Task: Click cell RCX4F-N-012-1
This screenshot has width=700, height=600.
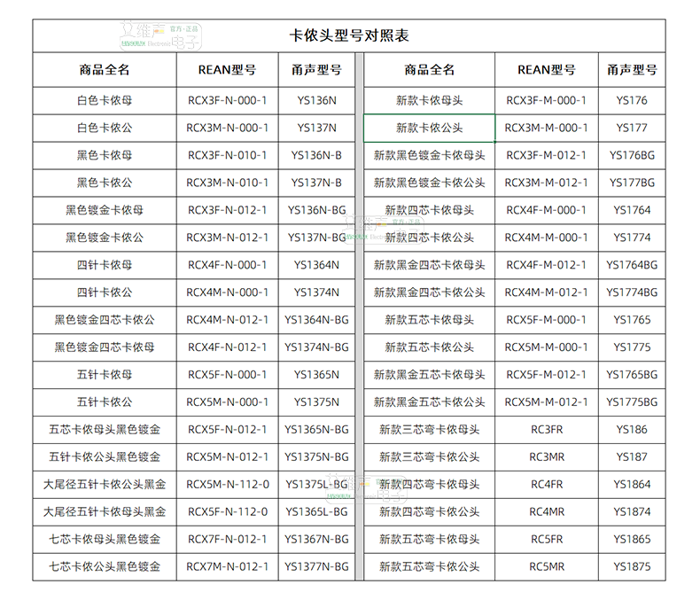Action: pyautogui.click(x=227, y=347)
